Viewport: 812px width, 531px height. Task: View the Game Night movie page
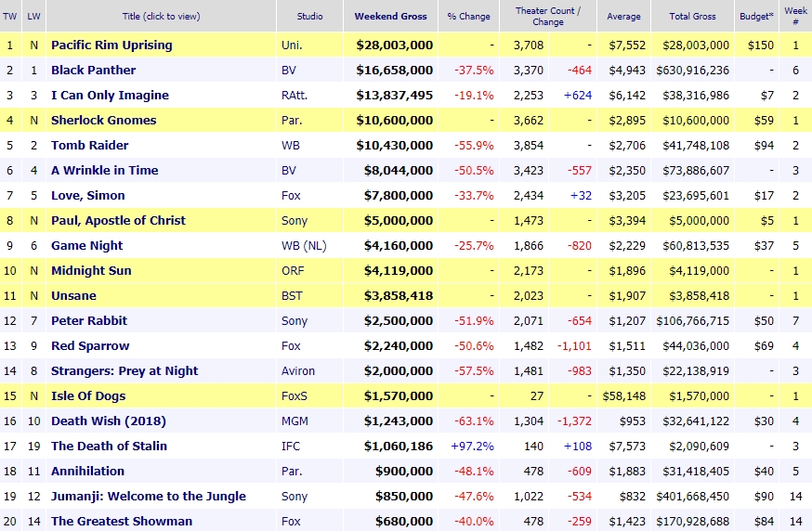tap(87, 246)
